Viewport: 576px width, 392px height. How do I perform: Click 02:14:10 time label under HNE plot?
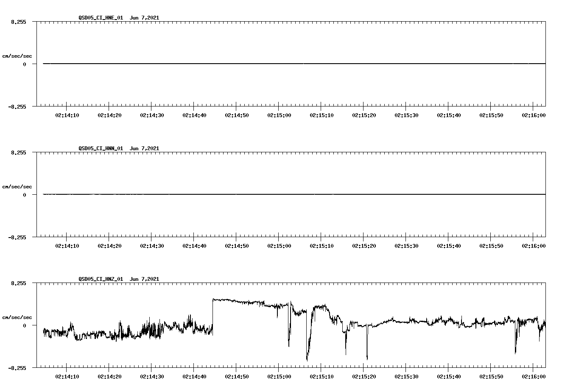(x=67, y=115)
